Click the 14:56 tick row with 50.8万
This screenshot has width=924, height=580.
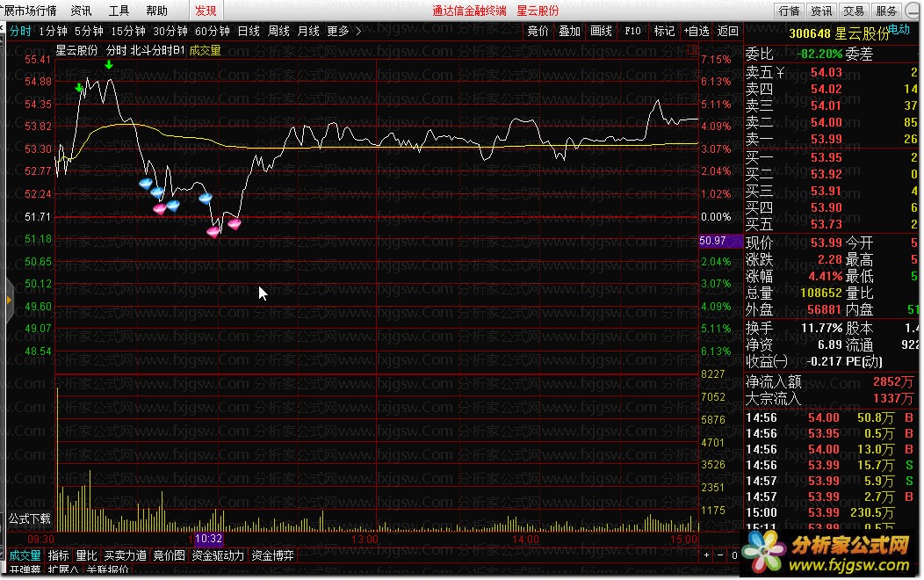coord(831,417)
